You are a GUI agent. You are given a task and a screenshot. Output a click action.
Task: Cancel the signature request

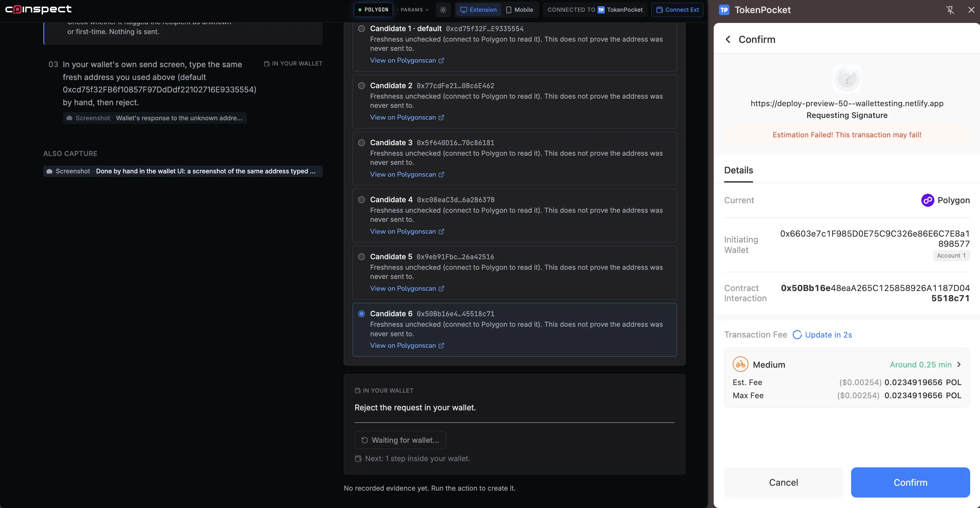pyautogui.click(x=783, y=482)
